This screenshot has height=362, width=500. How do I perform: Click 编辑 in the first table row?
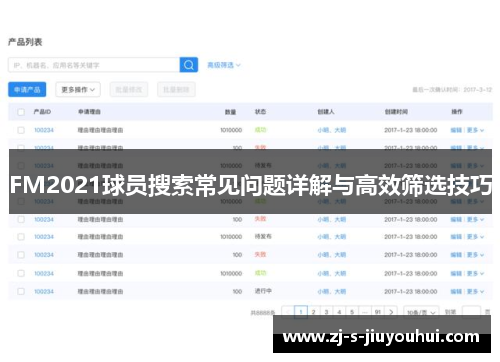point(456,130)
